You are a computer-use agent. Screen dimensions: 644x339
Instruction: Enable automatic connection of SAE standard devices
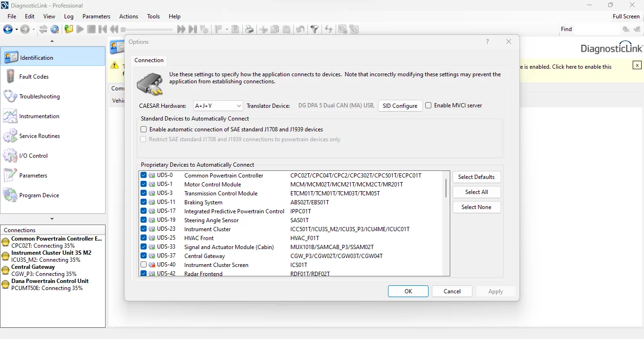144,129
